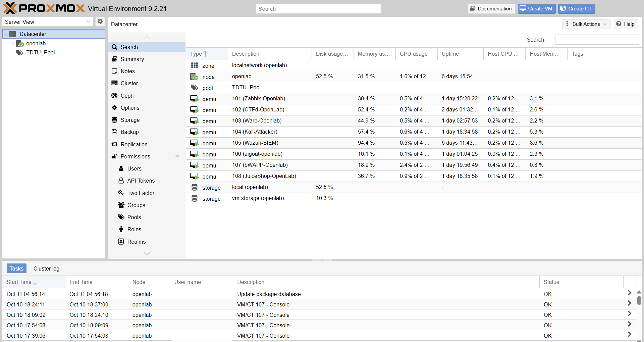Click the Roles person icon

(121, 229)
